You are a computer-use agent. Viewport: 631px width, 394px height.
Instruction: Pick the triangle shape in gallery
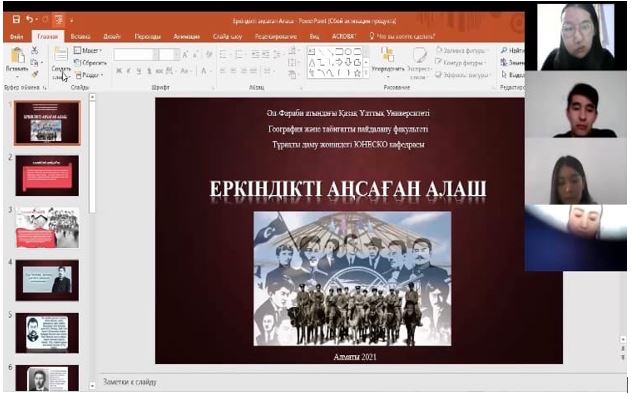312,62
